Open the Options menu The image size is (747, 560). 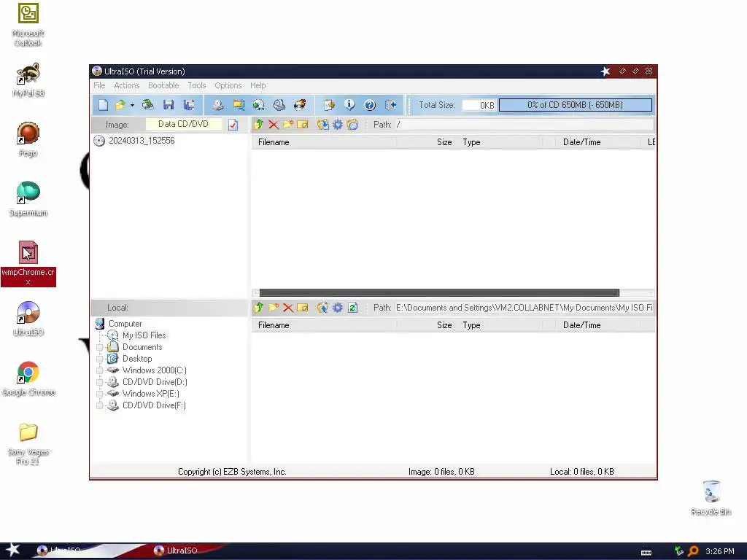[x=228, y=85]
